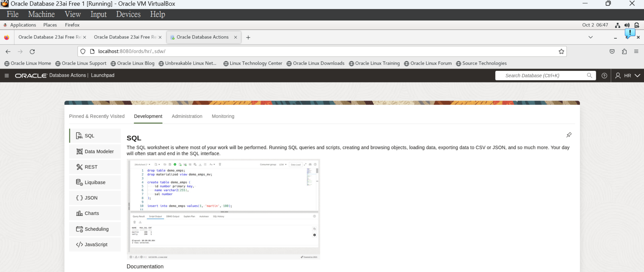This screenshot has height=272, width=644.
Task: Close the Oracle Database Actions tab
Action: 235,37
